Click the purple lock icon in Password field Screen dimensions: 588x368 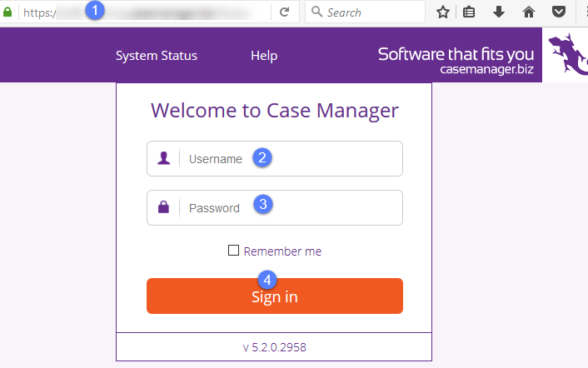[163, 206]
